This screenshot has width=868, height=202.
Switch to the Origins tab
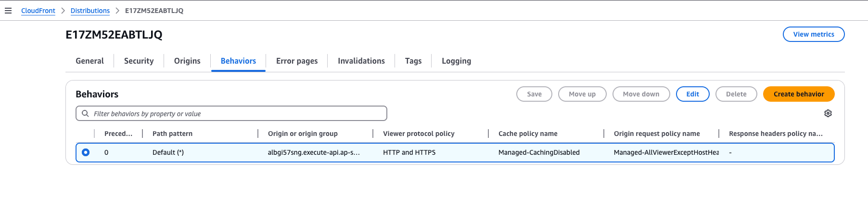coord(187,61)
